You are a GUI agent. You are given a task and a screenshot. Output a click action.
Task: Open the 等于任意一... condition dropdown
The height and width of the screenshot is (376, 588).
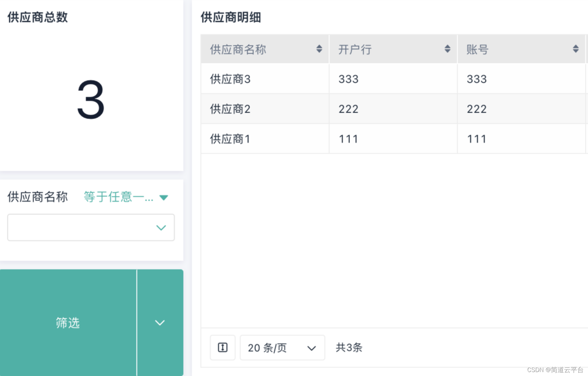(126, 197)
